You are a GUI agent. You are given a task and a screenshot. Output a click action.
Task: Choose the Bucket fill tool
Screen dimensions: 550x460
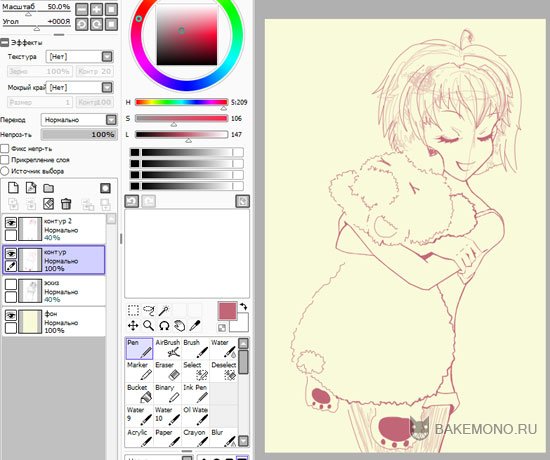[x=139, y=393]
